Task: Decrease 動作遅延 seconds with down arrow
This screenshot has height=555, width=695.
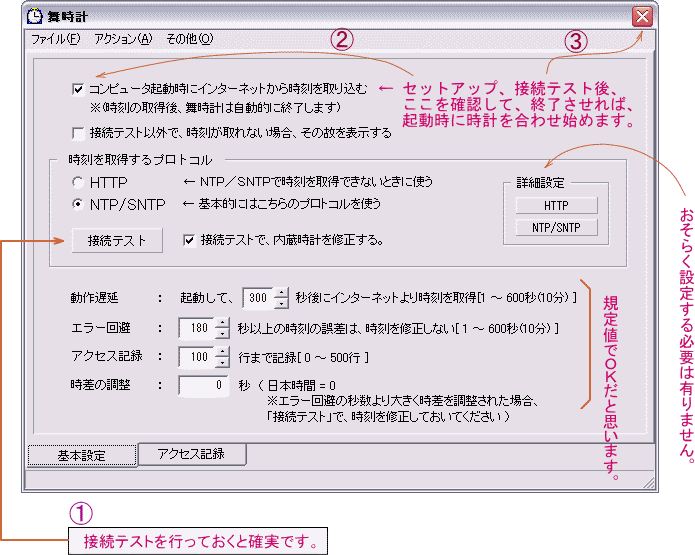Action: click(281, 303)
